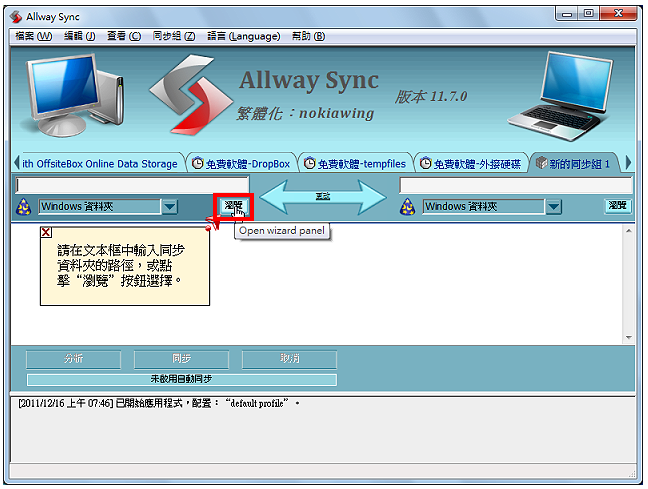
Task: Maximize the Allway Sync window
Action: point(588,14)
